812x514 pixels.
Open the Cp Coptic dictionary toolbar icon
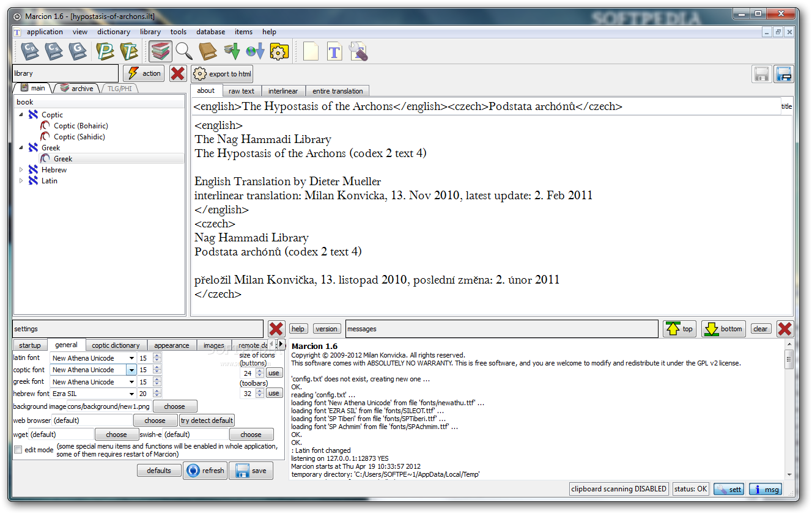[29, 51]
